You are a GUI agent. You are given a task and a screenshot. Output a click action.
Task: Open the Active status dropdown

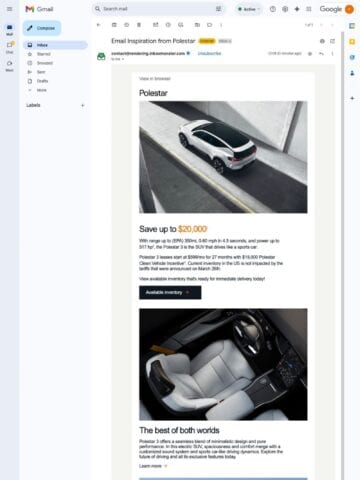pyautogui.click(x=249, y=9)
